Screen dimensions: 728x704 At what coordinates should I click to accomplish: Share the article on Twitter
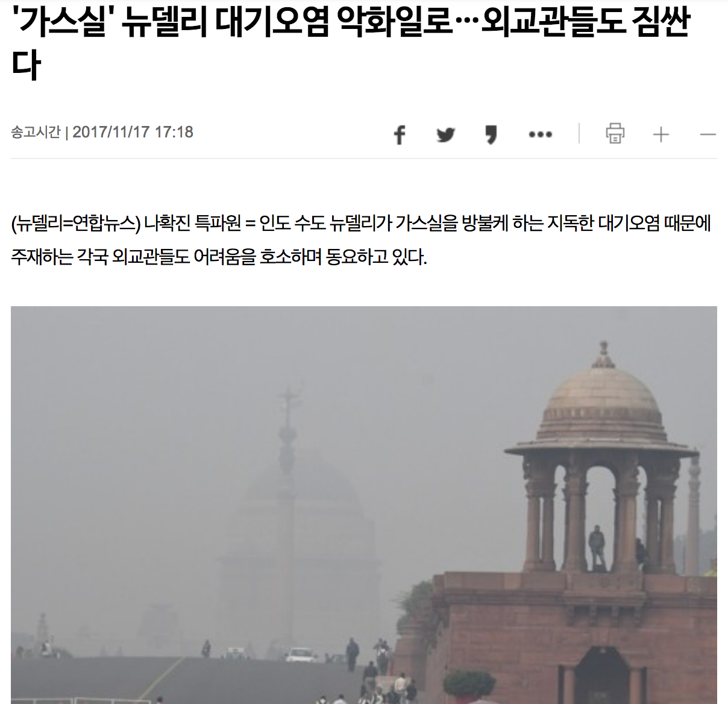(445, 134)
